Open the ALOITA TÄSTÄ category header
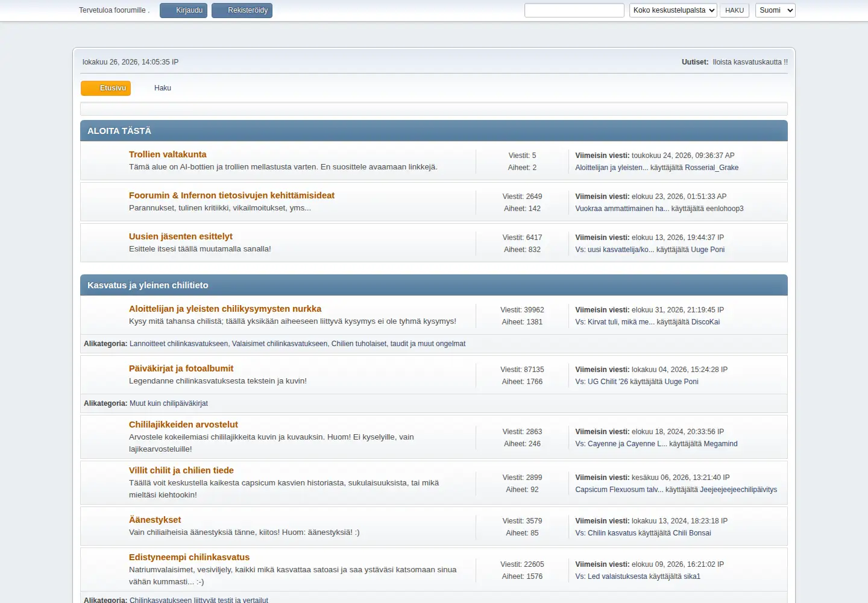Viewport: 868px width, 603px height. [119, 131]
